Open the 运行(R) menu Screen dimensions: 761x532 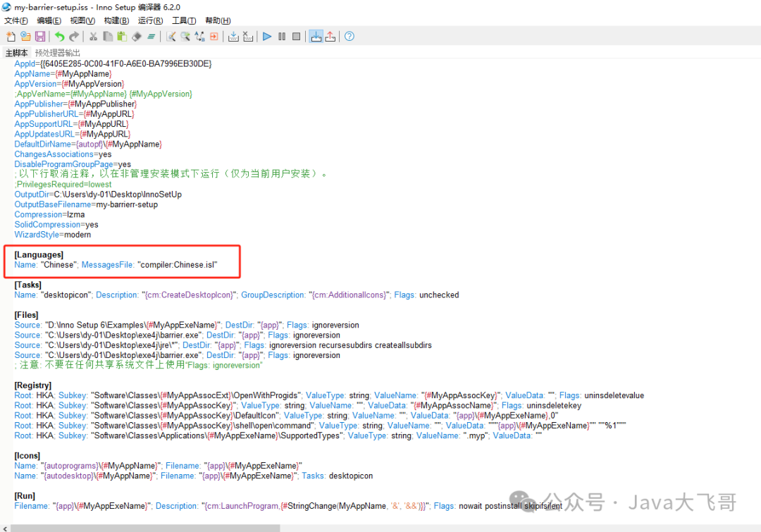pyautogui.click(x=151, y=20)
